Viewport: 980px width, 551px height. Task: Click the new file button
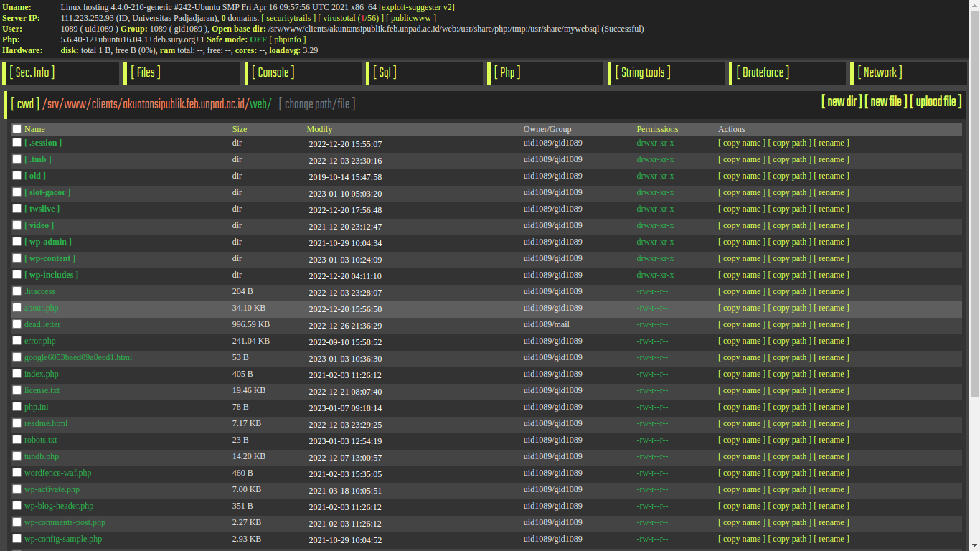tap(885, 102)
